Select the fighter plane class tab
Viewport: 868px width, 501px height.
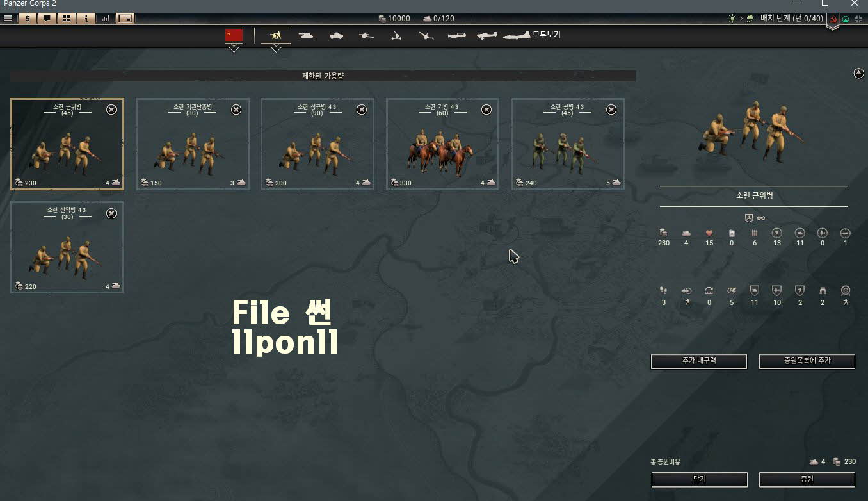(x=457, y=36)
